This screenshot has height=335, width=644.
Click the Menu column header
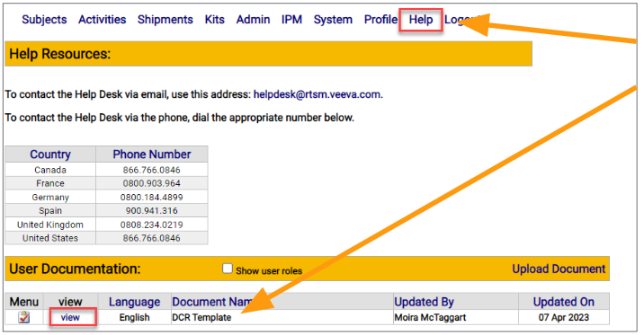click(23, 302)
